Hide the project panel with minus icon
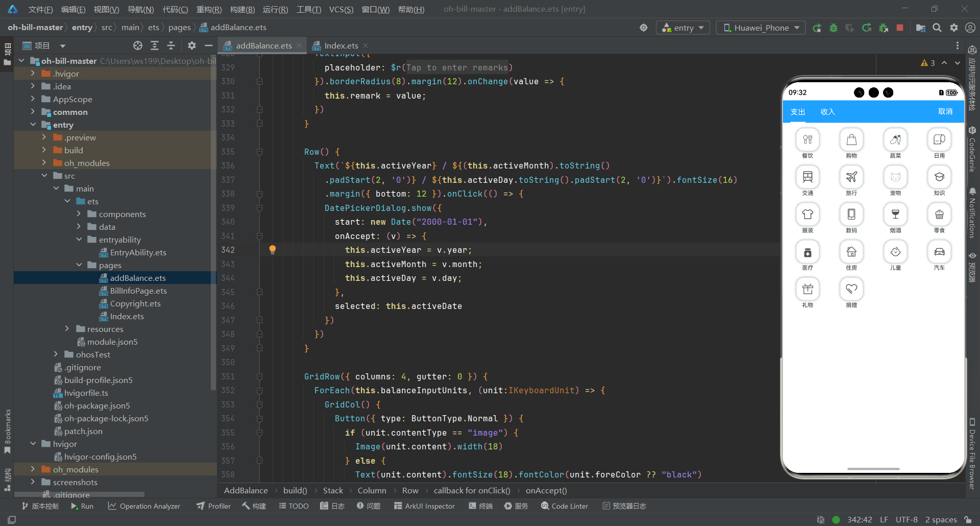 (208, 45)
